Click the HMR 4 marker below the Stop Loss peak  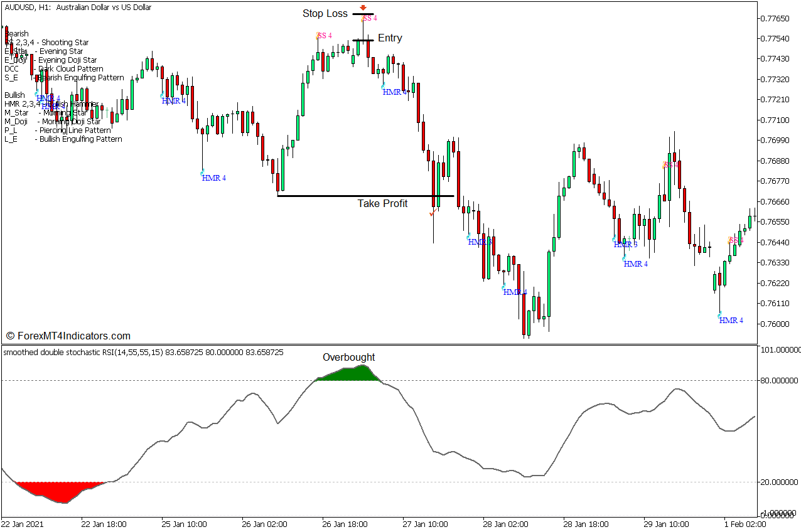coord(392,92)
